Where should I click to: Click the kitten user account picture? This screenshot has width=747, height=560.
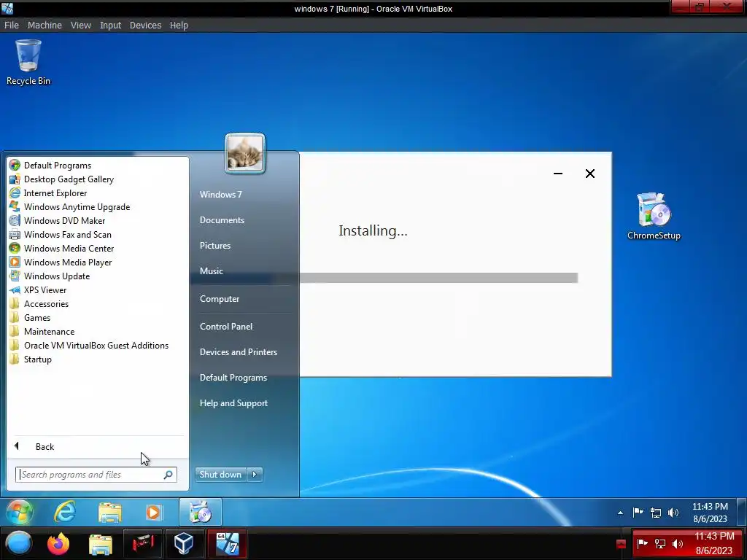(245, 153)
